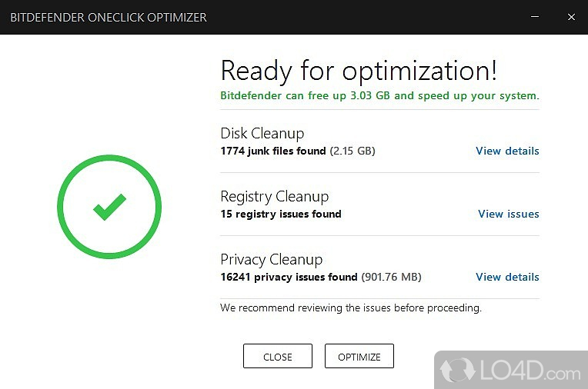Click the green free up 3.03 GB message
Viewport: 588px width, 389px height.
(x=379, y=96)
